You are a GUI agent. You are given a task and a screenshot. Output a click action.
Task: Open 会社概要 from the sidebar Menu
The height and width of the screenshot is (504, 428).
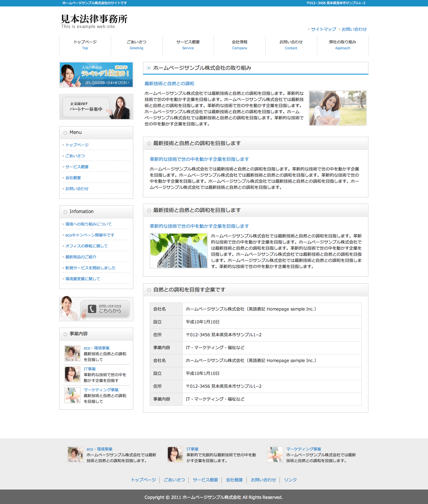tap(73, 178)
